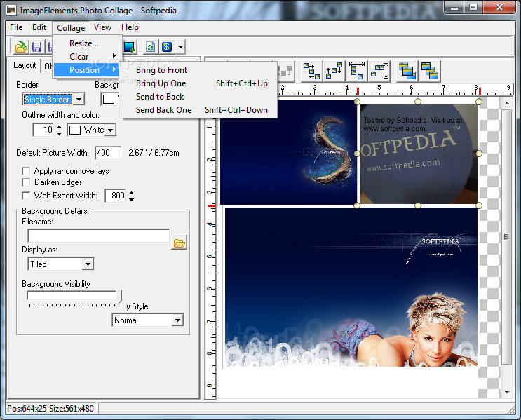This screenshot has width=521, height=420.
Task: Enable Apply random overlays checkbox
Action: [x=26, y=171]
